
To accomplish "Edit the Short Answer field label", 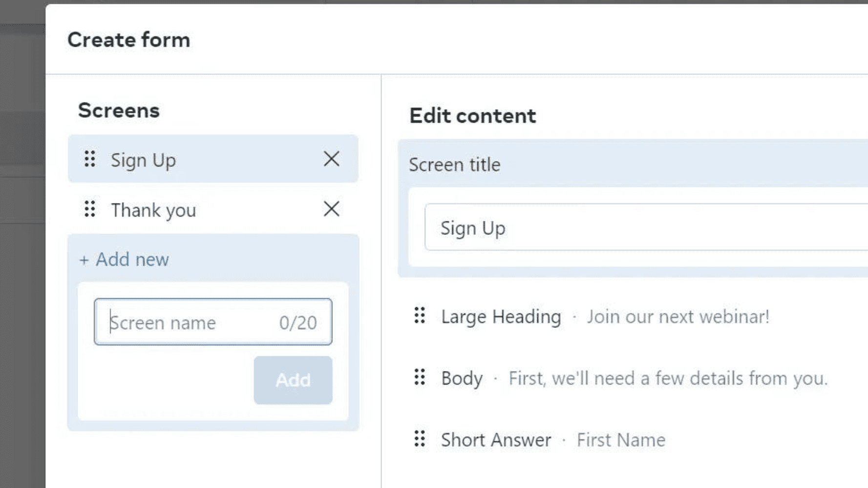I will point(496,440).
